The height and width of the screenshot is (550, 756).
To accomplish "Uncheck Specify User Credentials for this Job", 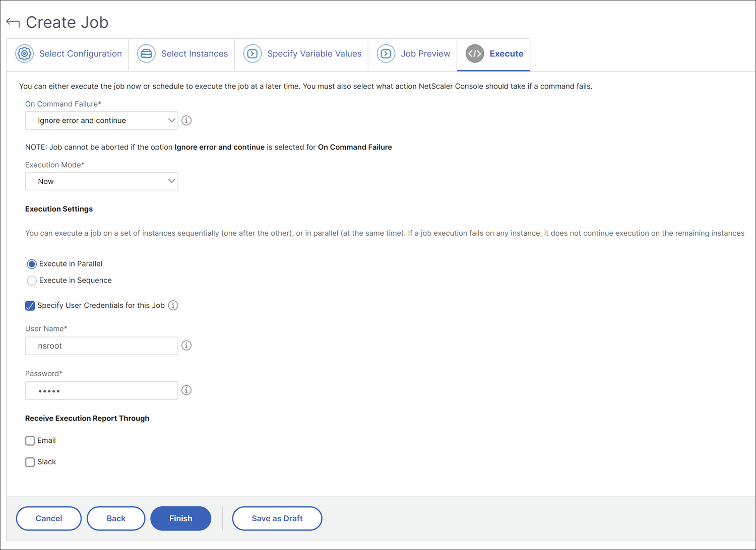I will coord(30,306).
